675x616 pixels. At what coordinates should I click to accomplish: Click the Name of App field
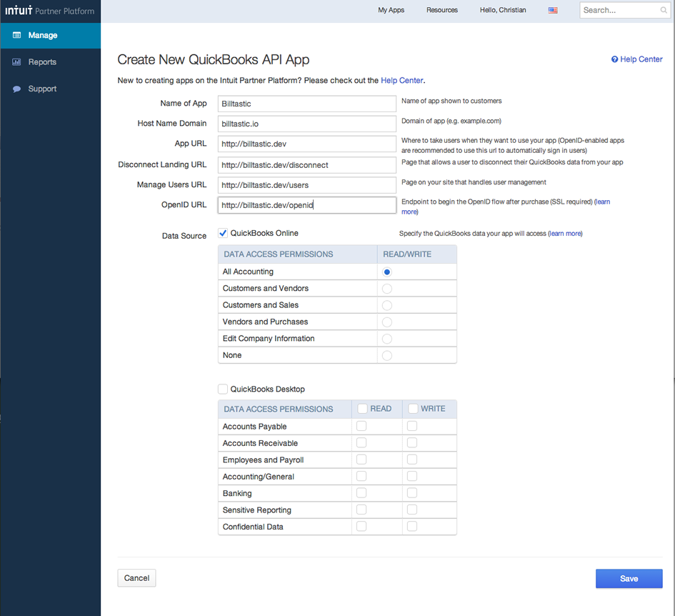(x=307, y=104)
